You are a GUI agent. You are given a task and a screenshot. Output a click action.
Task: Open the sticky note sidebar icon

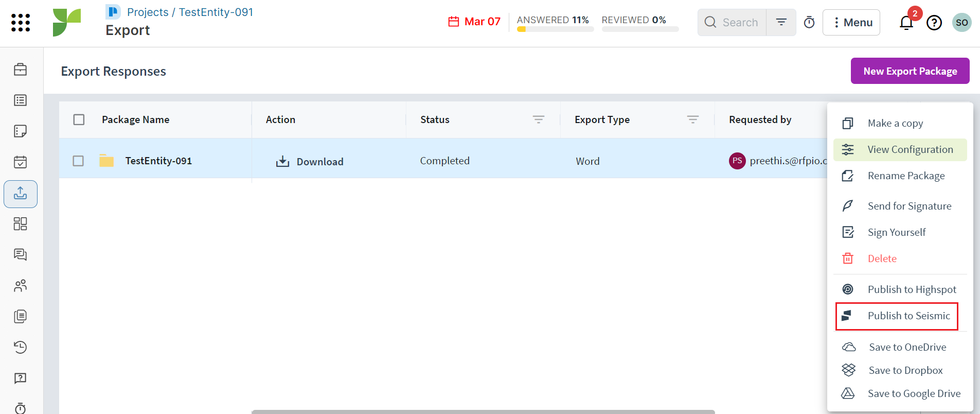click(x=21, y=131)
